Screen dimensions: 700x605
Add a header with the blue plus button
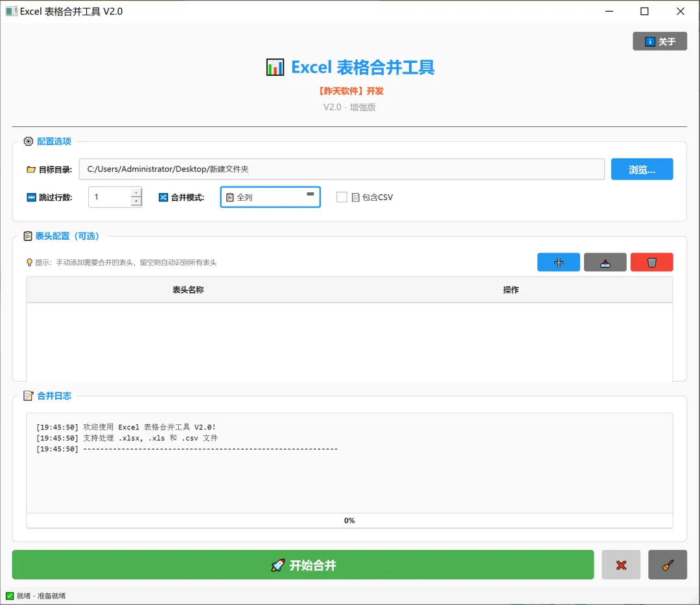(558, 262)
